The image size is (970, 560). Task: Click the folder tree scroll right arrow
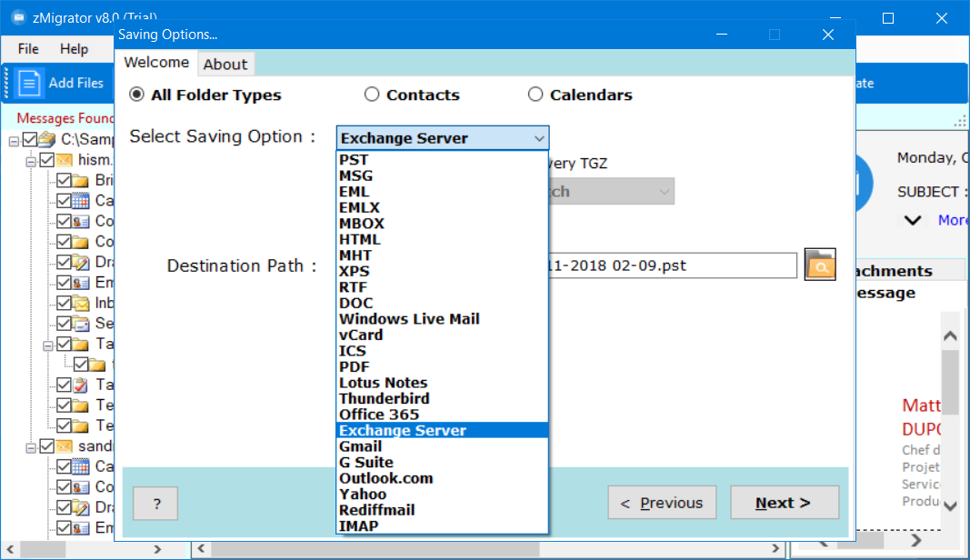click(x=157, y=549)
